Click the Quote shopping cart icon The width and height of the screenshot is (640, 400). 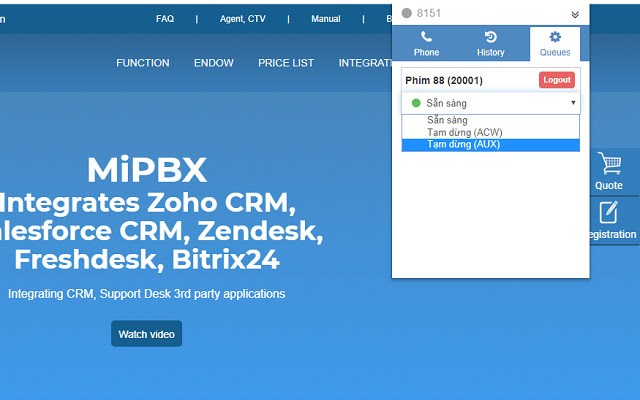pos(609,163)
